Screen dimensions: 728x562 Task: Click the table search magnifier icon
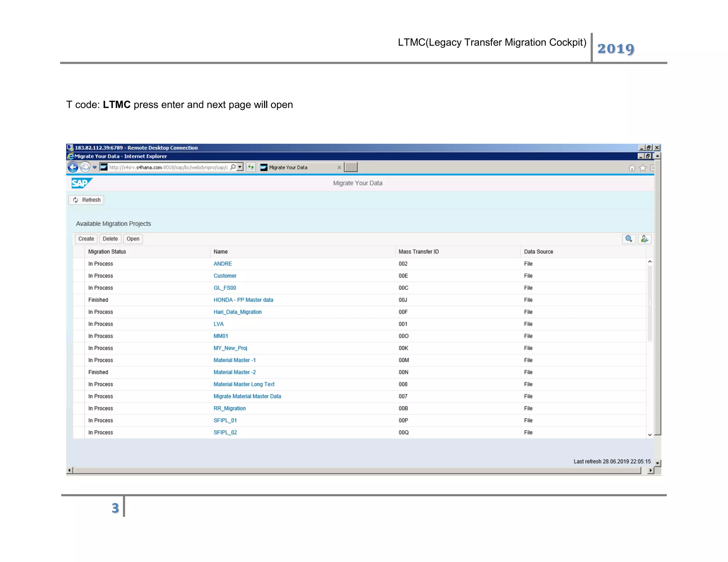pyautogui.click(x=628, y=239)
